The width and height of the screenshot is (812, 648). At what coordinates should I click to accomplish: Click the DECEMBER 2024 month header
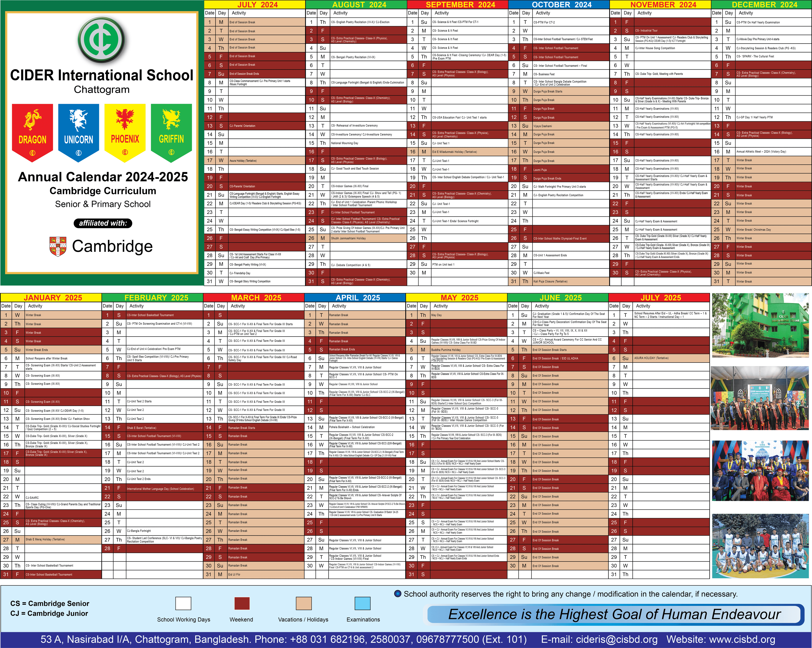click(764, 4)
